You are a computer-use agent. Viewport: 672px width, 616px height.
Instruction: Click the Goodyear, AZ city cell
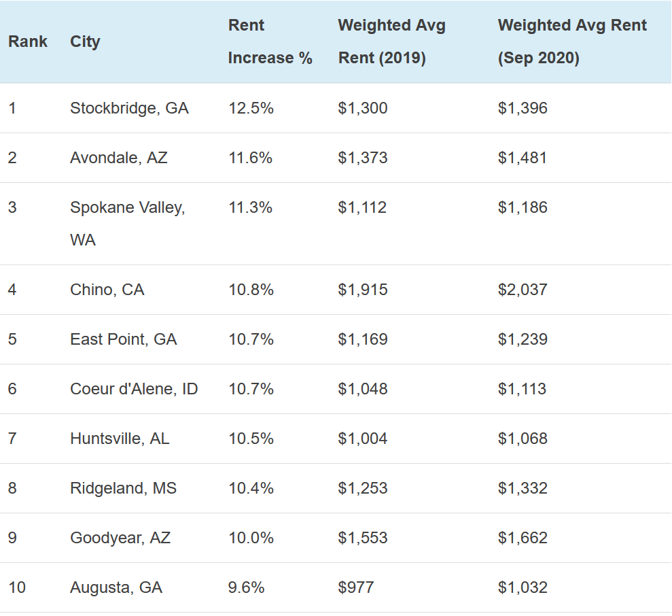click(120, 538)
